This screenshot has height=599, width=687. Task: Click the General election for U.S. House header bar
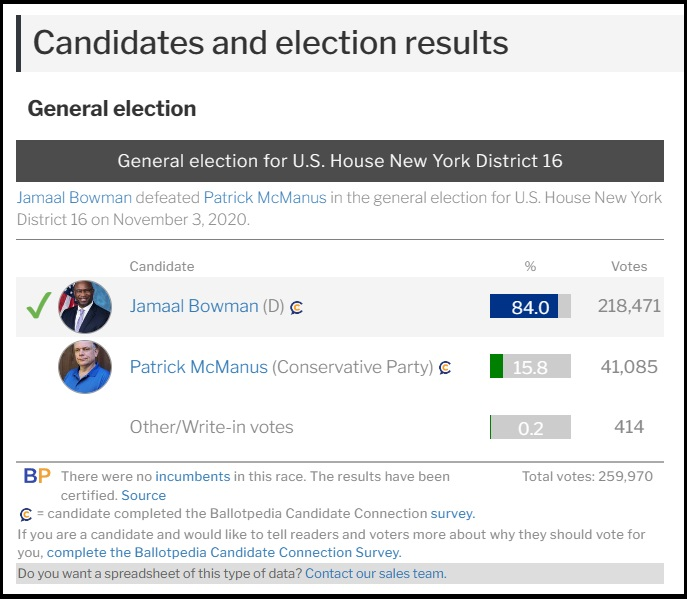tap(340, 161)
